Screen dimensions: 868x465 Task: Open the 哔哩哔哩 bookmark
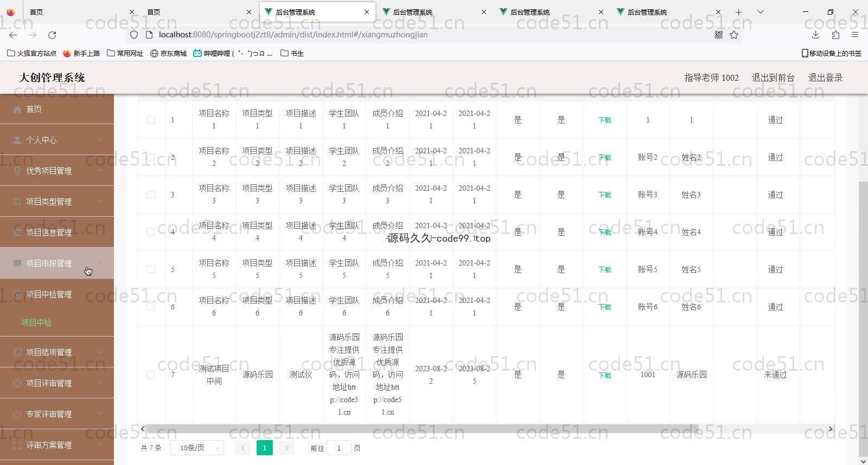[233, 53]
